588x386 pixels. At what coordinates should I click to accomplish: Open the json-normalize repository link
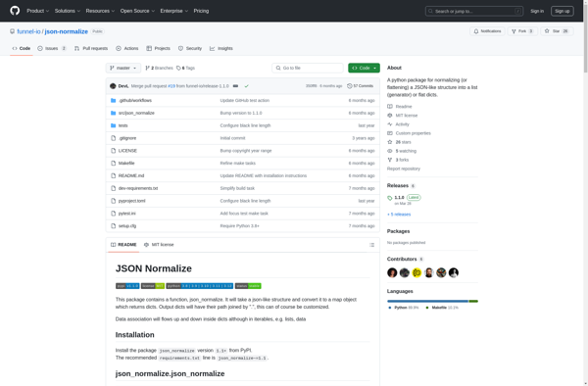pyautogui.click(x=67, y=31)
